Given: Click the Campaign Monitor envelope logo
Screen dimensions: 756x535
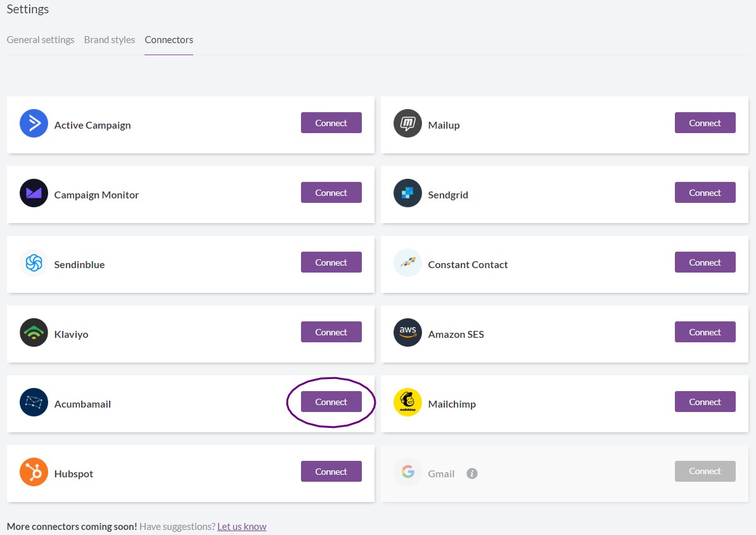Looking at the screenshot, I should pyautogui.click(x=34, y=193).
